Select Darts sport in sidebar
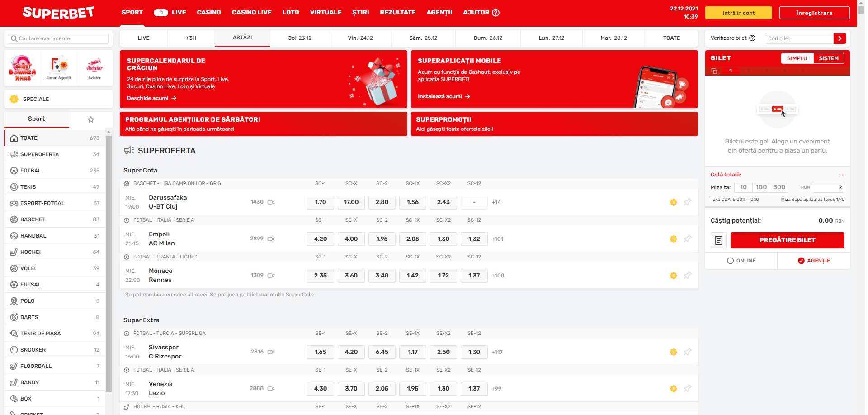Screen dimensions: 868x415 click(x=55, y=317)
